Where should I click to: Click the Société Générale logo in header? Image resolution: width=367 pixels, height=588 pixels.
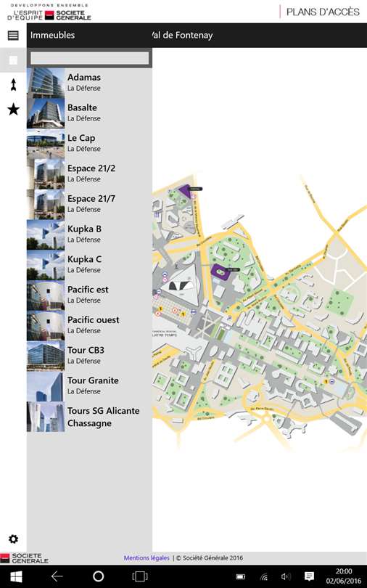point(49,13)
